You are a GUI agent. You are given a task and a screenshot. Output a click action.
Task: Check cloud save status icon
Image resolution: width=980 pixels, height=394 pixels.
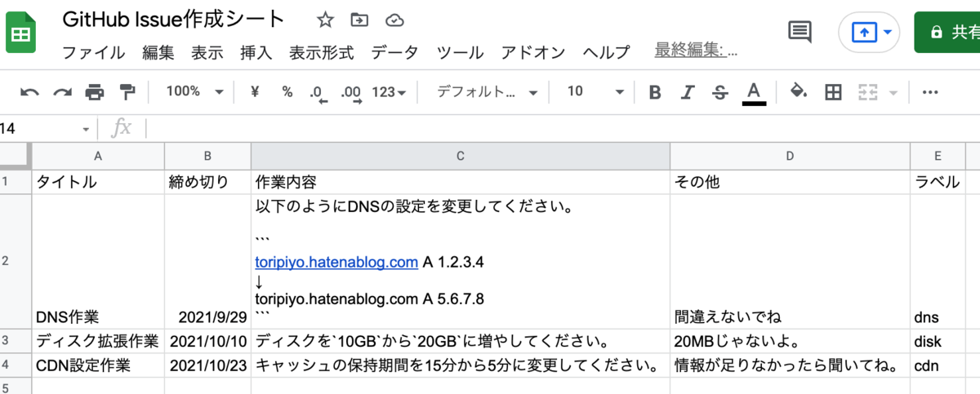394,20
